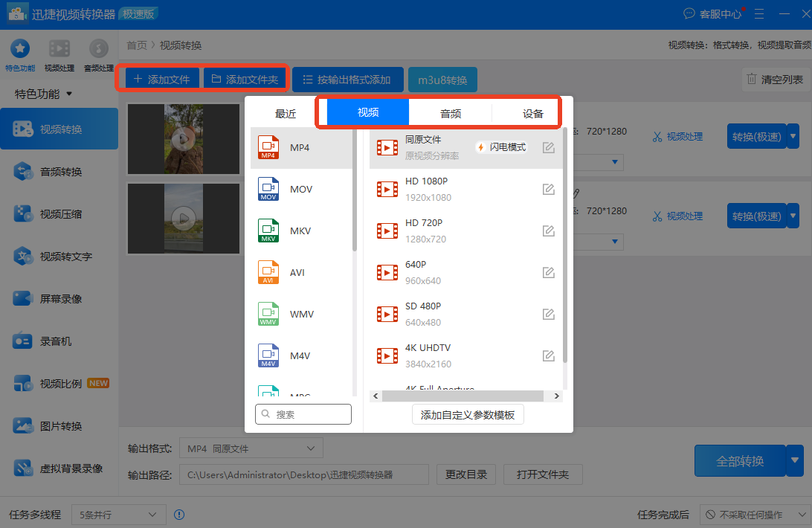This screenshot has width=812, height=528.
Task: Select 音频转换 in the sidebar
Action: click(x=59, y=172)
